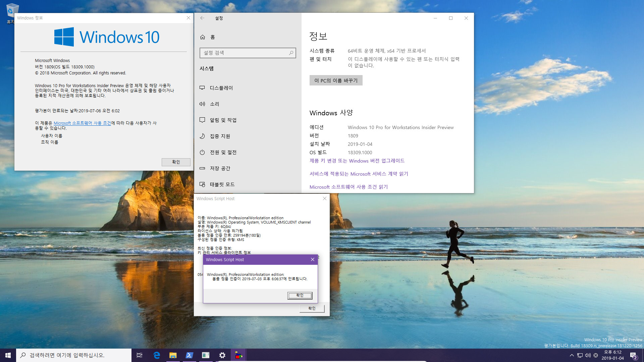Click Microsoft 소프트웨어 사용 조건 link in winver dialog

(82, 123)
